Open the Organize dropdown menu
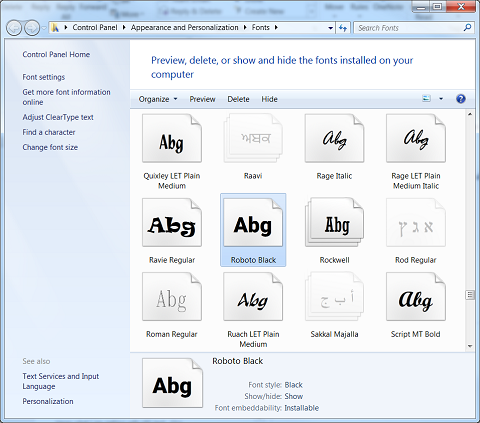 [x=158, y=99]
